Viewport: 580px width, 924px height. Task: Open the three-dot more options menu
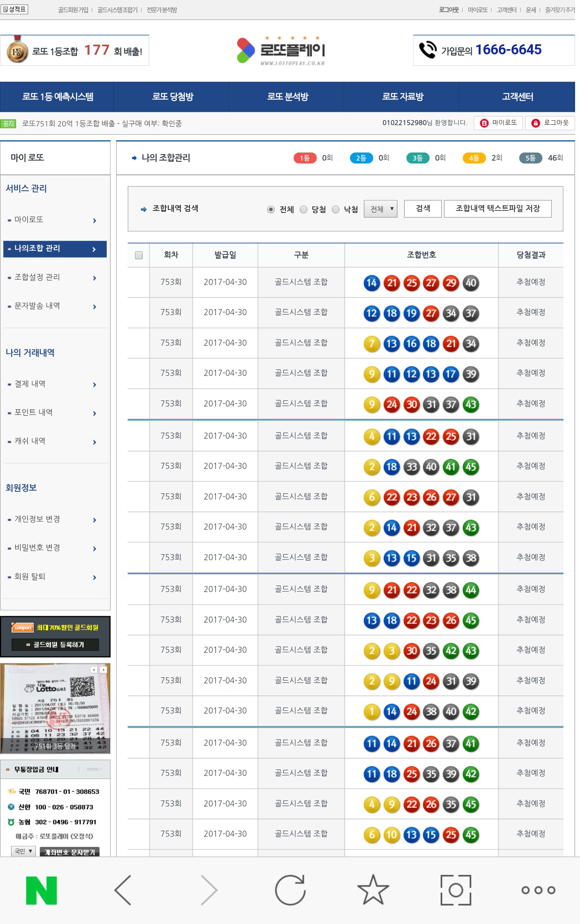coord(538,890)
